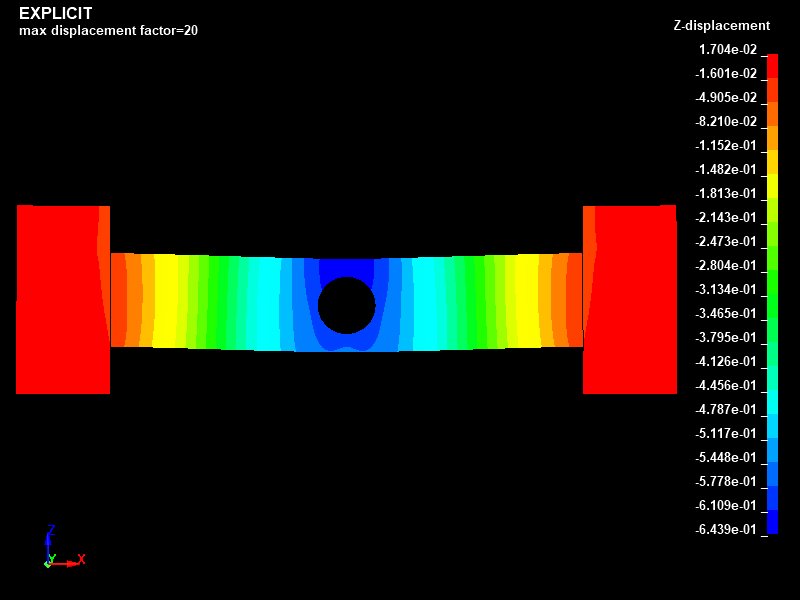800x600 pixels.
Task: Select the red X-axis of the triad
Action: pyautogui.click(x=72, y=564)
